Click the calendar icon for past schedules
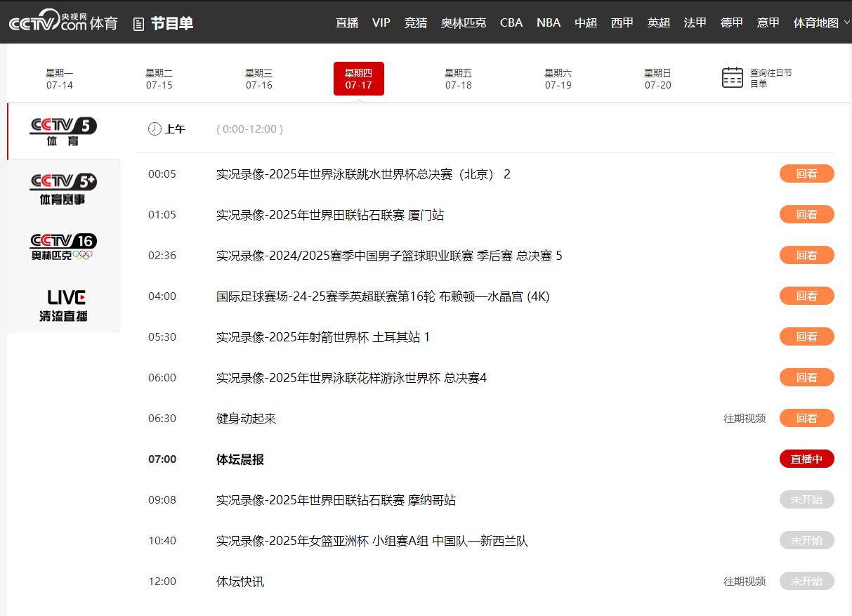The image size is (852, 616). (732, 77)
